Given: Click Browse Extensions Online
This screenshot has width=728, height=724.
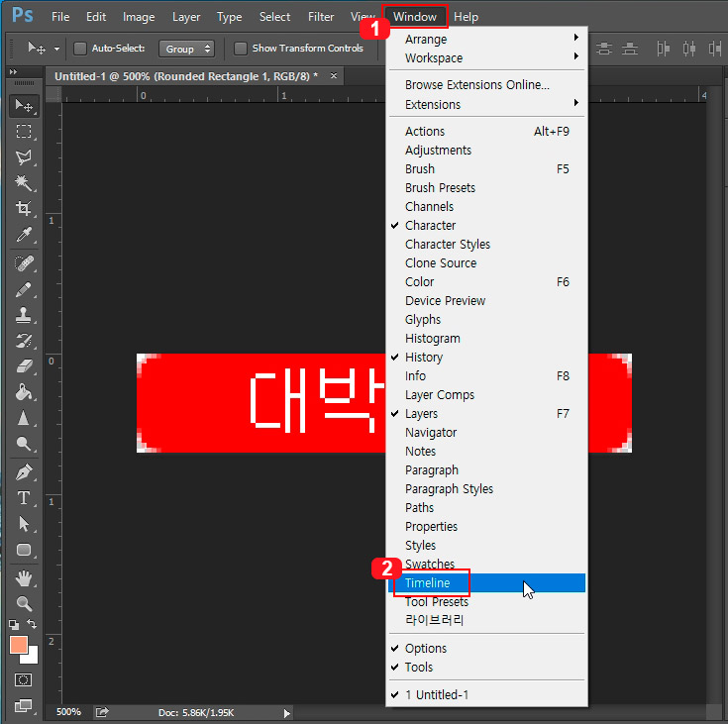Looking at the screenshot, I should tap(486, 85).
